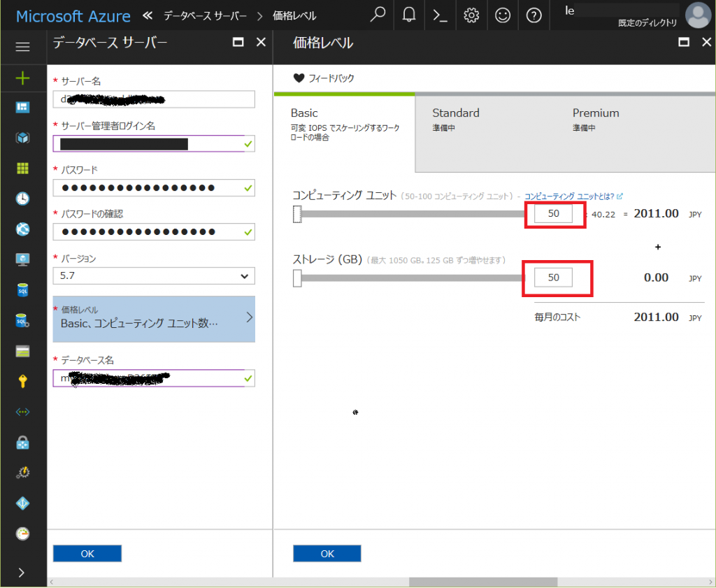Click the green plus create resource icon
The image size is (716, 588).
point(22,78)
